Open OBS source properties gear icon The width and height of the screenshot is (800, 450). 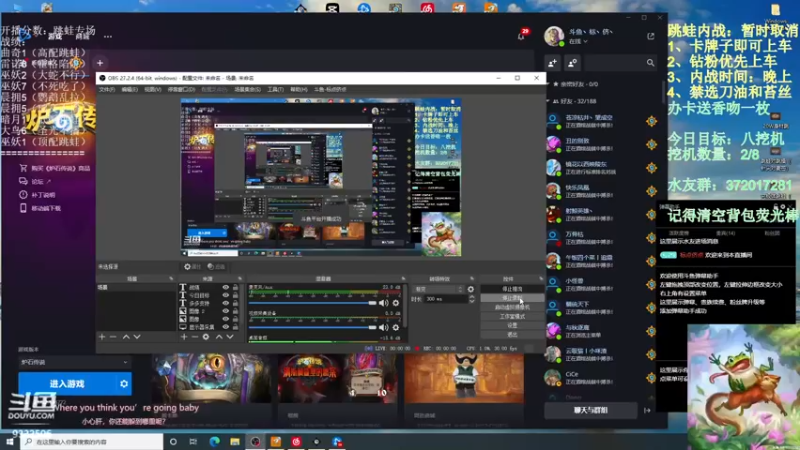pos(206,337)
